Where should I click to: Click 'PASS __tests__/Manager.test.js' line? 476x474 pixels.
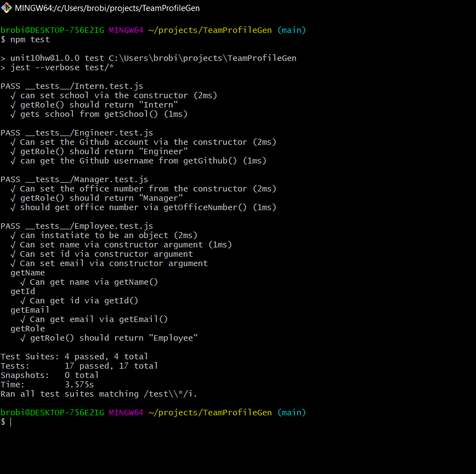(75, 180)
